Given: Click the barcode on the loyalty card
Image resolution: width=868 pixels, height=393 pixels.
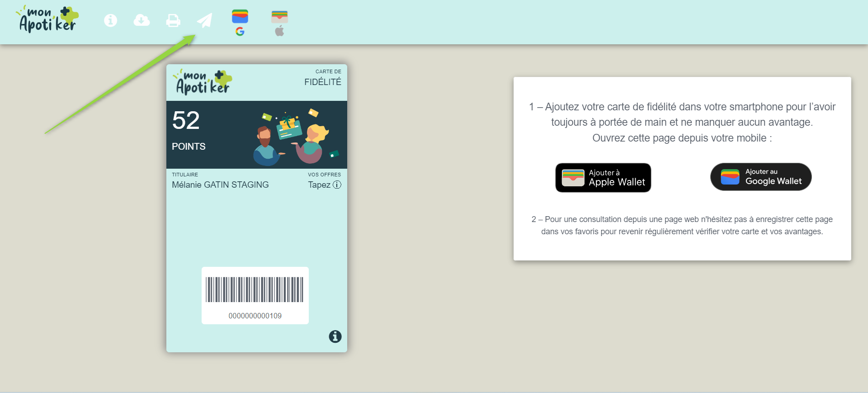Looking at the screenshot, I should [255, 289].
